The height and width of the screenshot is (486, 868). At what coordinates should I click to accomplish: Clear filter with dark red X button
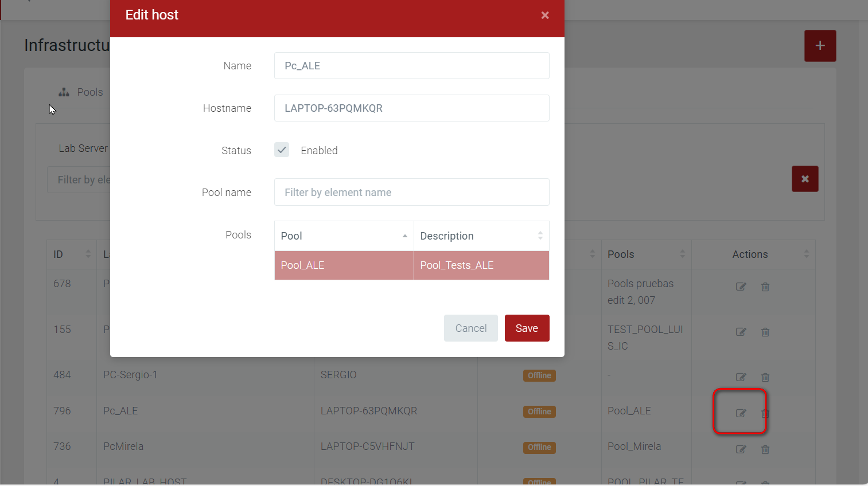pyautogui.click(x=805, y=179)
